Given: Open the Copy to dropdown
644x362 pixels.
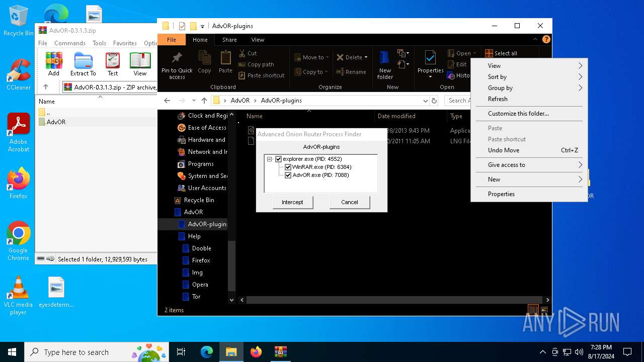Looking at the screenshot, I should pos(312,72).
